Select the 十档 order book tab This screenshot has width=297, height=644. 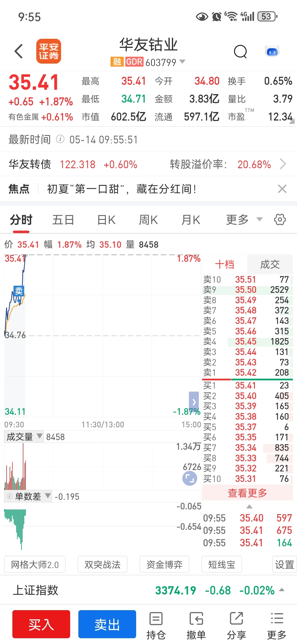[x=225, y=264]
